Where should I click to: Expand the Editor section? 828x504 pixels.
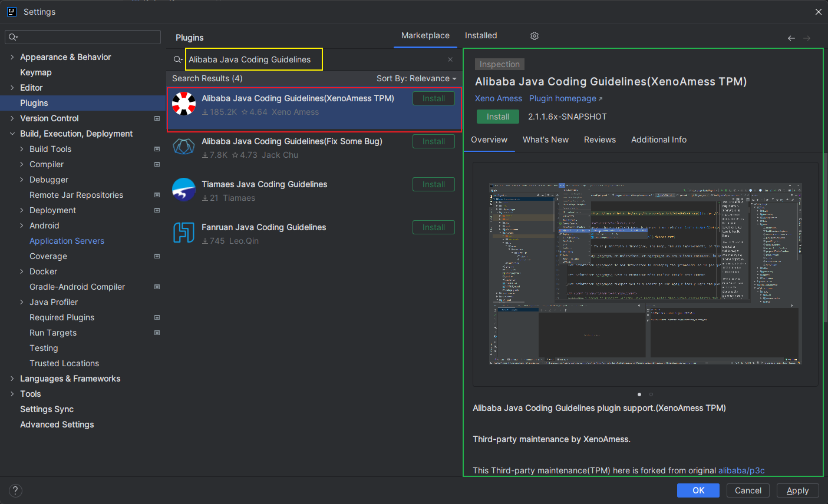[12, 88]
